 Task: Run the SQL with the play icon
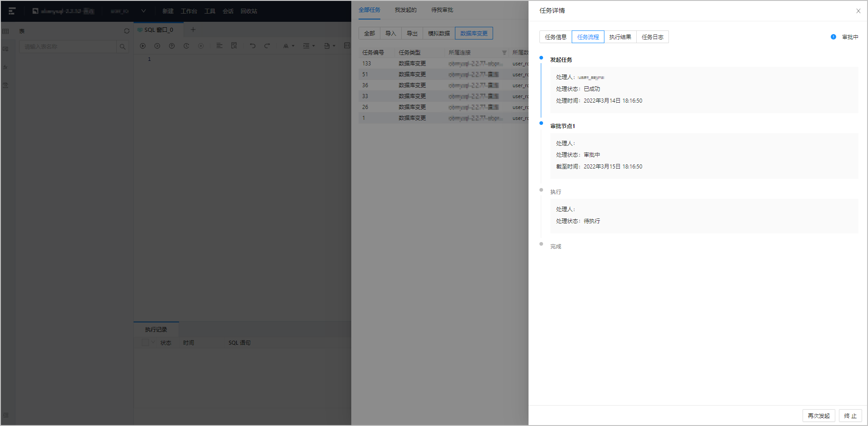click(x=143, y=46)
